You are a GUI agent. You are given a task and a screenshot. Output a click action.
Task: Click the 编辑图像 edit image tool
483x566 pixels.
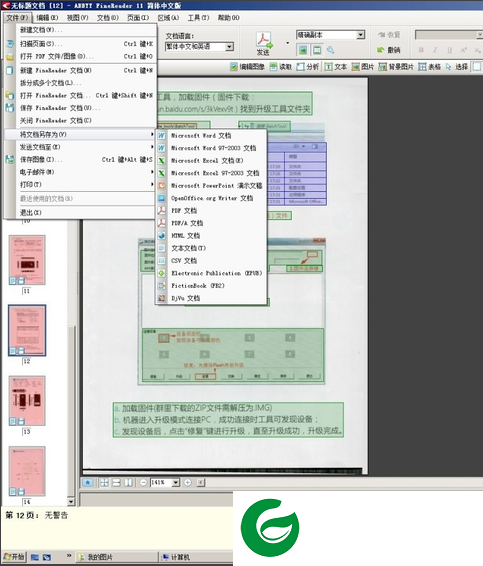point(248,67)
